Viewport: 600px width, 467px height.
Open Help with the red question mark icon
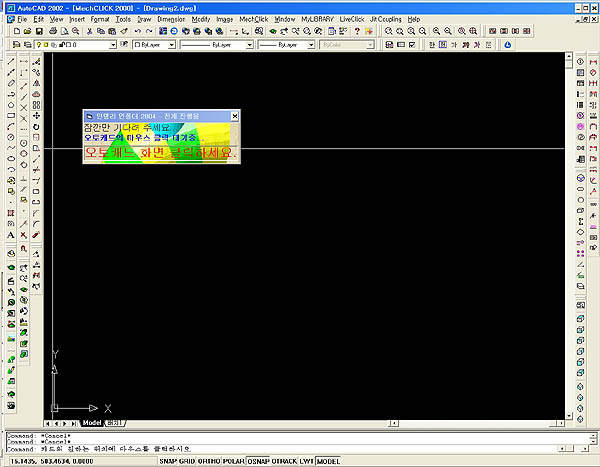[357, 31]
